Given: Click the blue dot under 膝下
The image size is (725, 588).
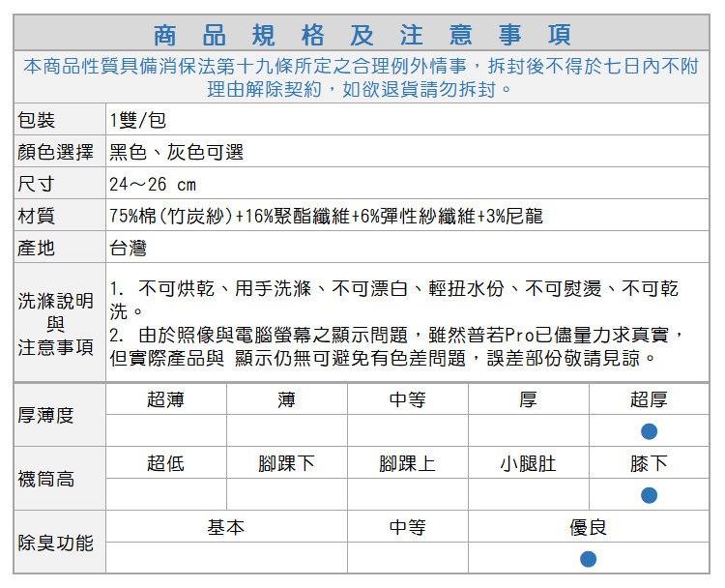Looking at the screenshot, I should click(x=649, y=495).
